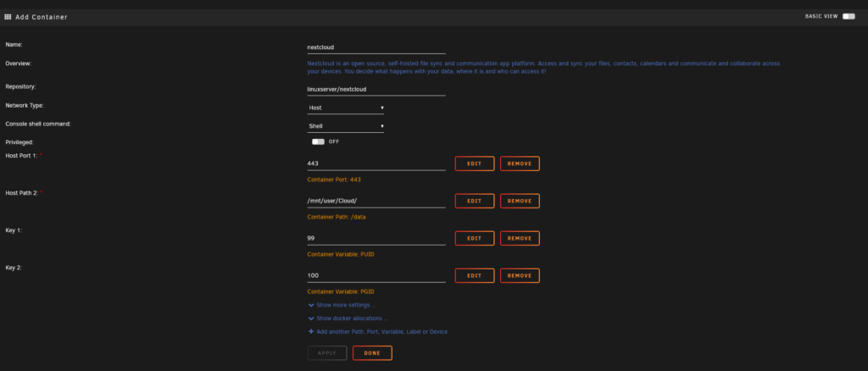The height and width of the screenshot is (371, 868).
Task: Remove the Host Port 1 entry
Action: coord(520,163)
